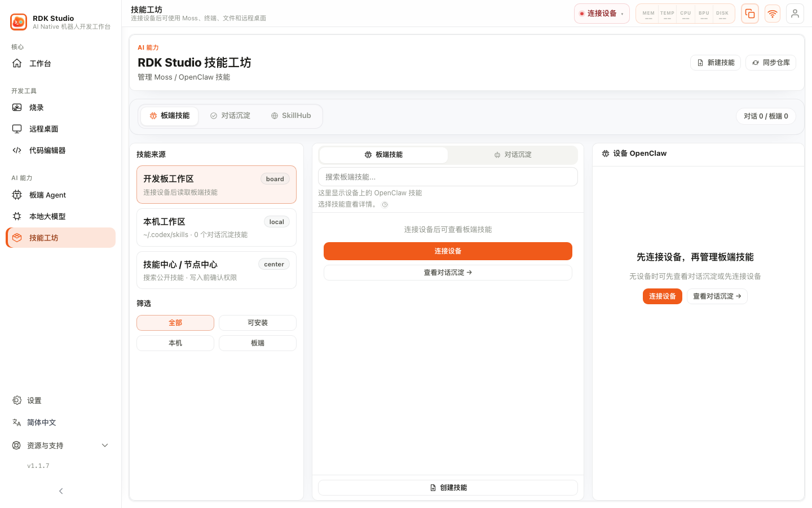This screenshot has height=508, width=812.
Task: Click the wide orange 连接设备 button
Action: click(448, 251)
